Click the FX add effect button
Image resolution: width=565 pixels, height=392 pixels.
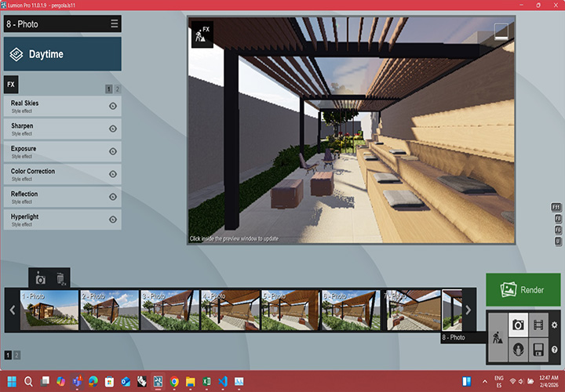coord(11,85)
